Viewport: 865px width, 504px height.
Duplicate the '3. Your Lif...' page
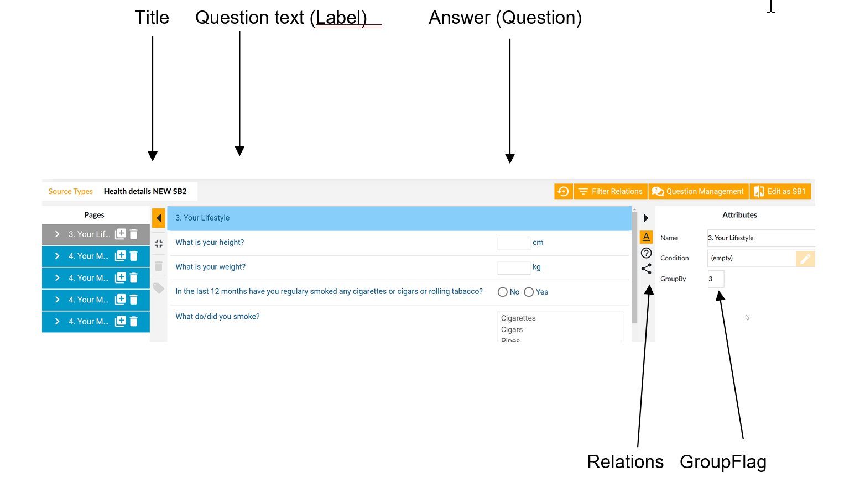[121, 234]
